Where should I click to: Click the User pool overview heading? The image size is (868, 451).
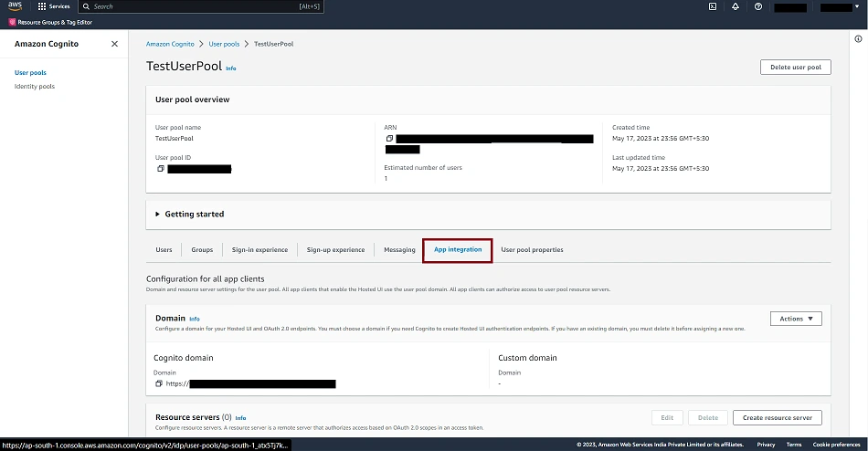coord(192,100)
